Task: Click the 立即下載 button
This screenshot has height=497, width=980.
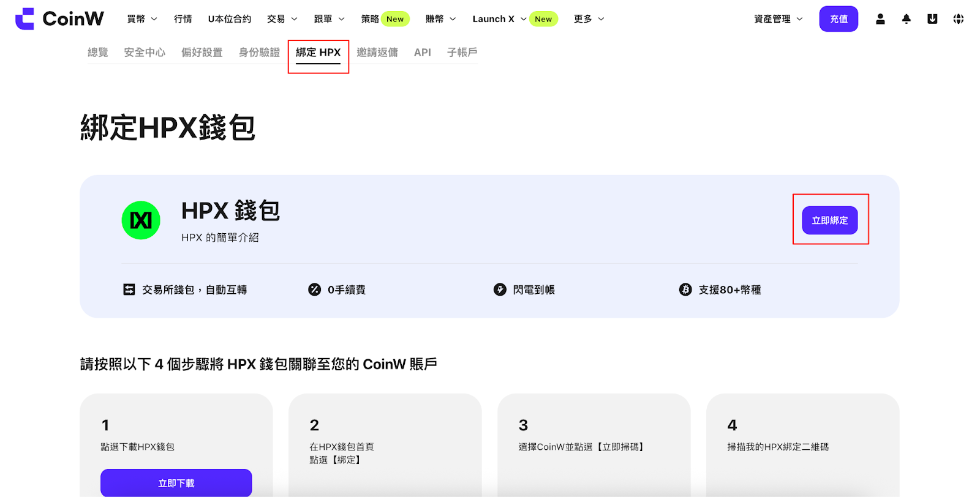Action: [176, 483]
